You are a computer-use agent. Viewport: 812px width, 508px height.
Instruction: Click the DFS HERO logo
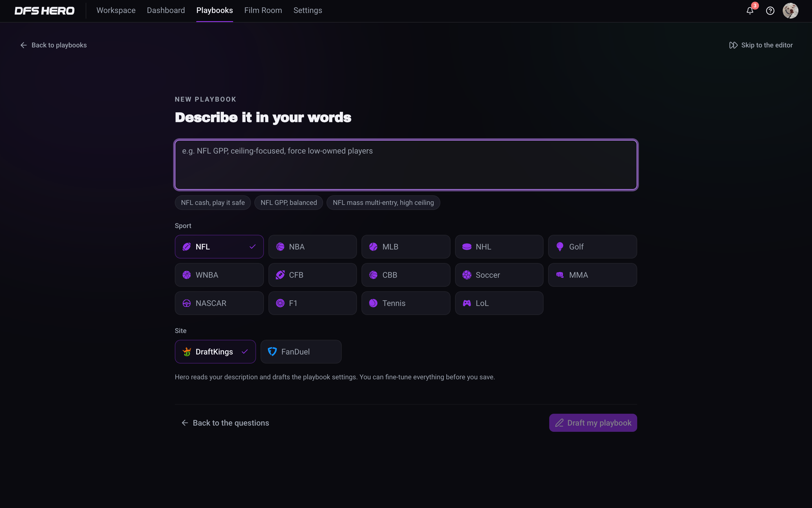44,11
